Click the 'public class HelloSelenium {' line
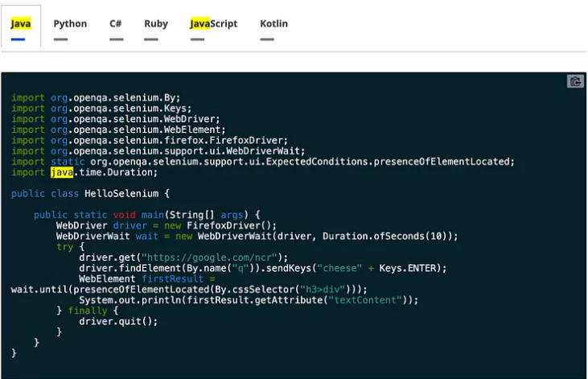588x379 pixels. coord(90,194)
